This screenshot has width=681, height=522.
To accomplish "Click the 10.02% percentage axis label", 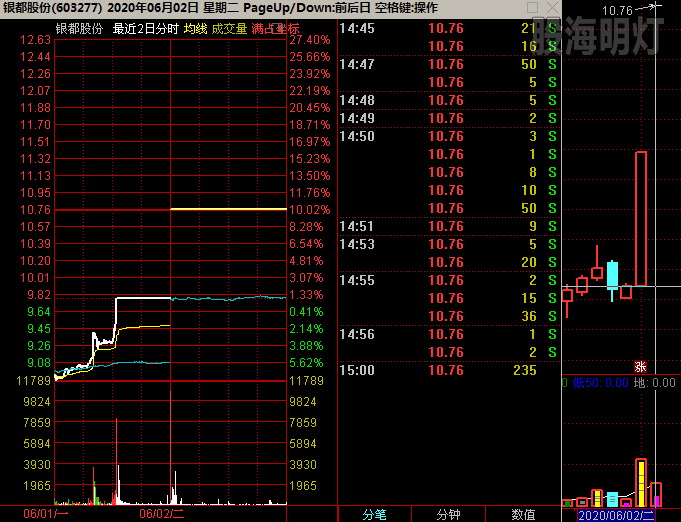I will click(x=310, y=210).
